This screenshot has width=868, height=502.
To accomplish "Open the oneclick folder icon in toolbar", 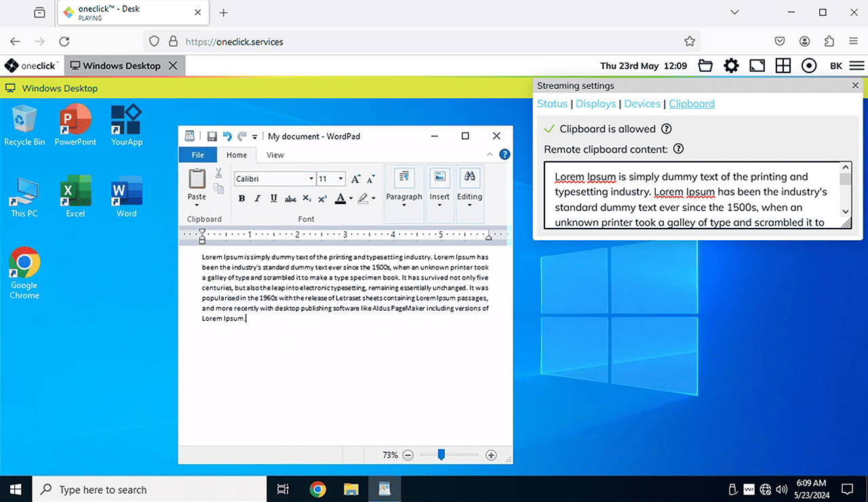I will (x=705, y=66).
